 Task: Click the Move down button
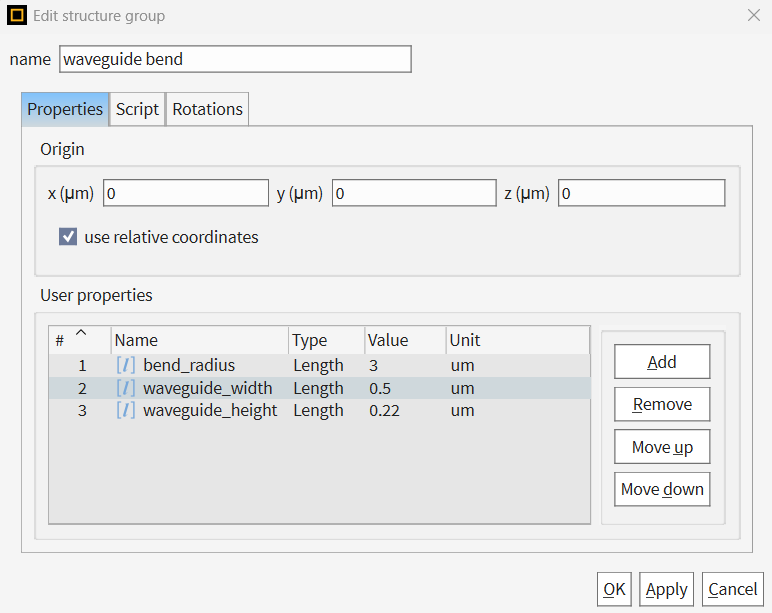coord(662,489)
